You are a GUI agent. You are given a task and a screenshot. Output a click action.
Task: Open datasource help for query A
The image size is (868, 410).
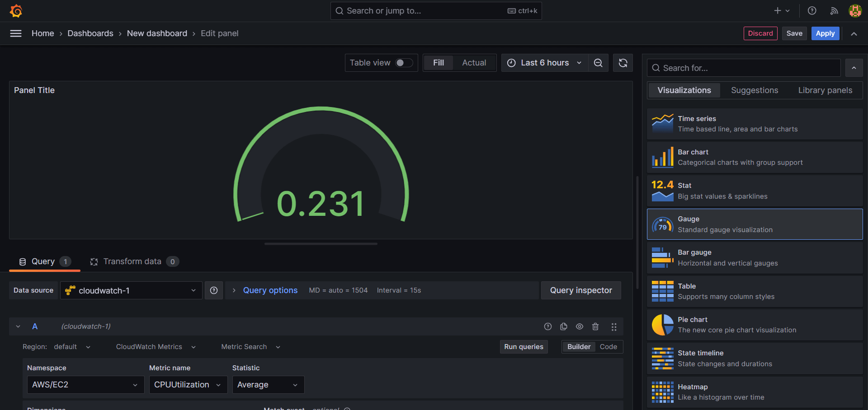[x=547, y=326]
